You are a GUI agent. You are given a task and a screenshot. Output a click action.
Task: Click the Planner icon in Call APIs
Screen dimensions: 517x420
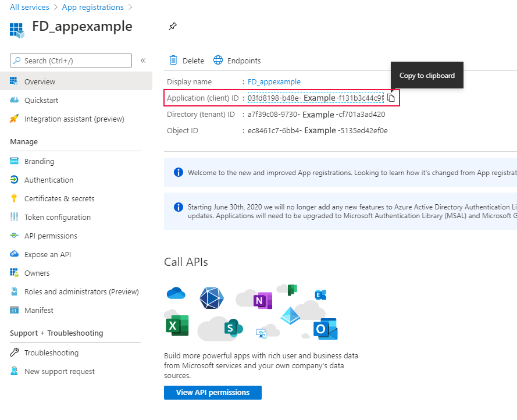[293, 290]
